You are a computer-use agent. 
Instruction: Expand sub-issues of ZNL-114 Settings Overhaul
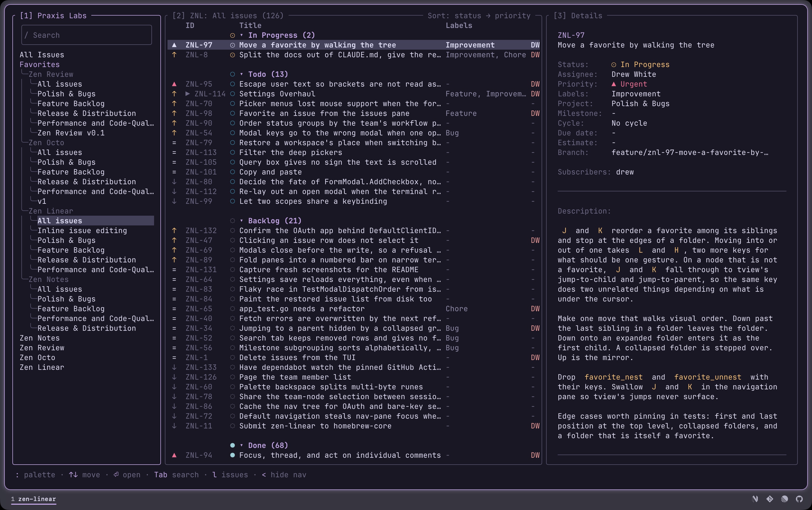tap(188, 94)
